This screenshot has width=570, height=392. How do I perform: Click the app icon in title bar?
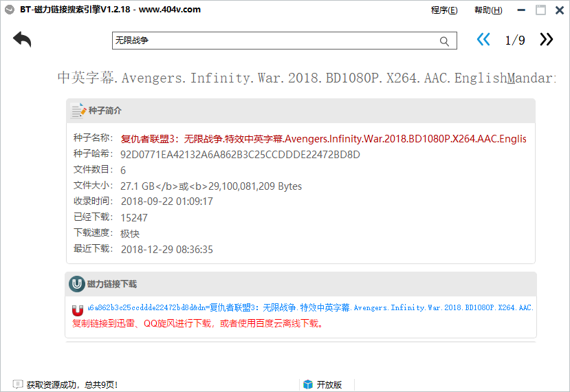click(x=10, y=10)
